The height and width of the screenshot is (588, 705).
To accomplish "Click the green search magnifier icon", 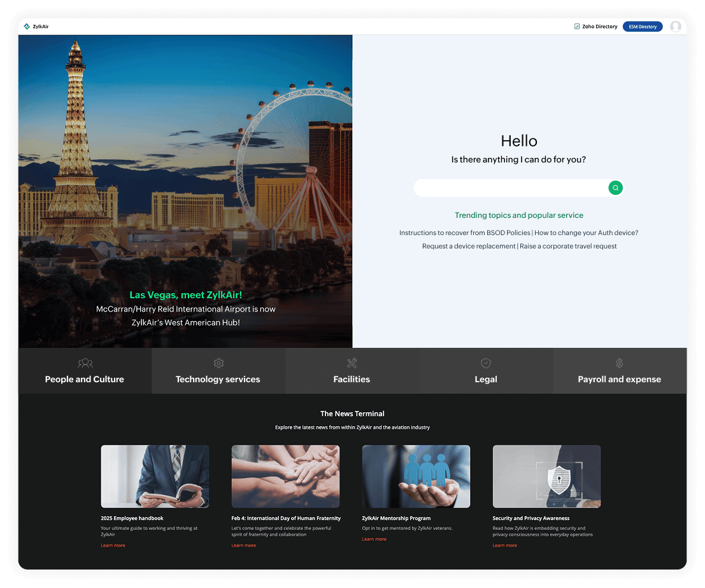I will [615, 187].
